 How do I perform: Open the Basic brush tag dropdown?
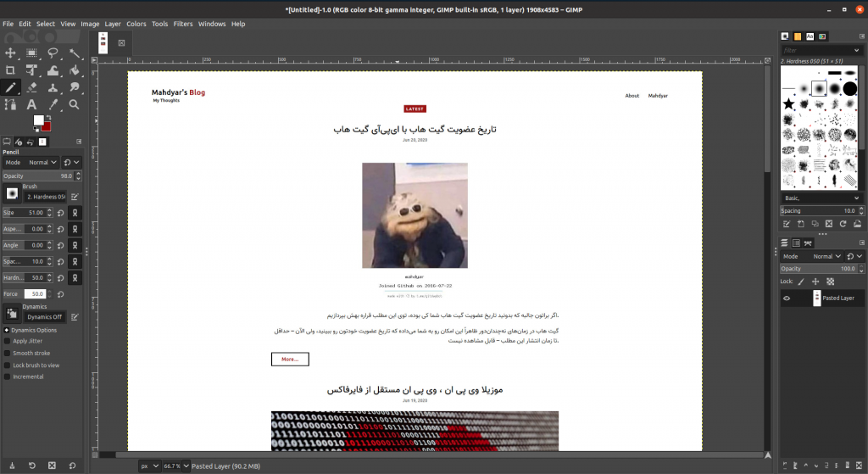[x=821, y=198]
